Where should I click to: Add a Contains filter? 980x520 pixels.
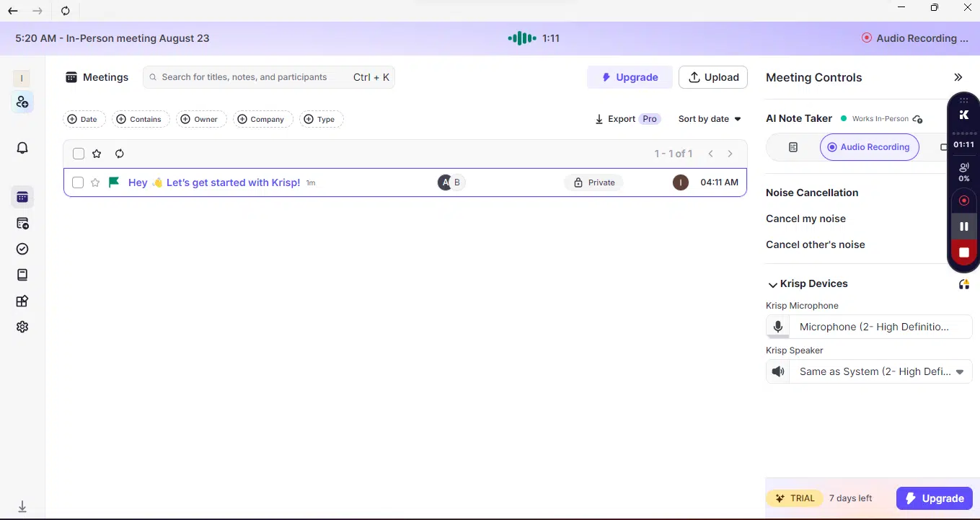(141, 119)
